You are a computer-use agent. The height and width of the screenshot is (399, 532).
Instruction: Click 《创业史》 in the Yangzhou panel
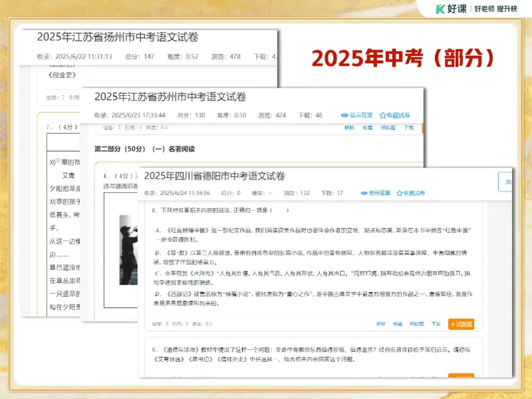[63, 75]
